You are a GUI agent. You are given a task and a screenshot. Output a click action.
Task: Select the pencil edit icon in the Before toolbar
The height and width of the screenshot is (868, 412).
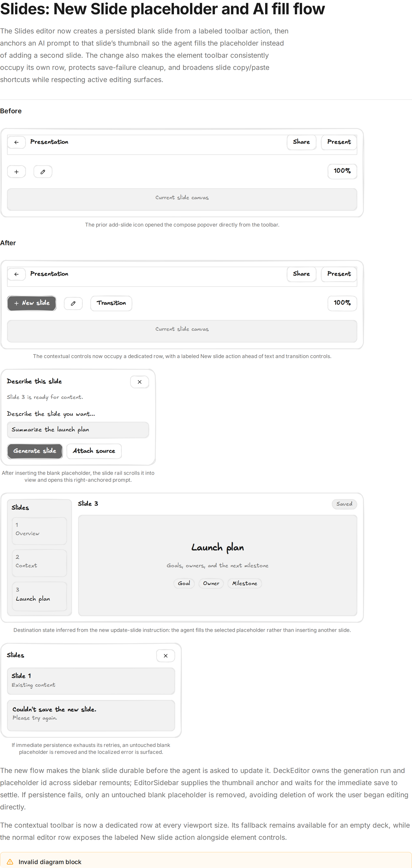tap(43, 172)
